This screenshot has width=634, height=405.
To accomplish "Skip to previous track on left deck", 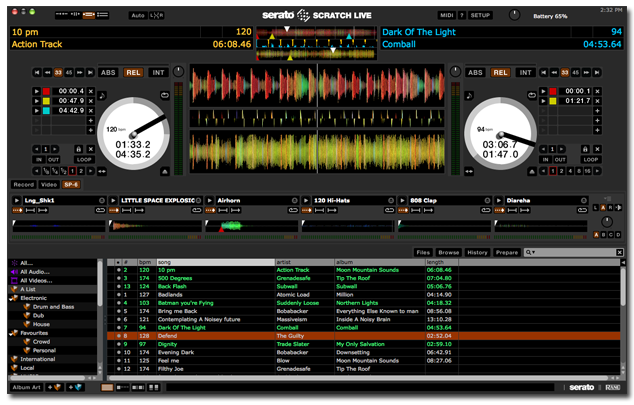I will click(37, 73).
